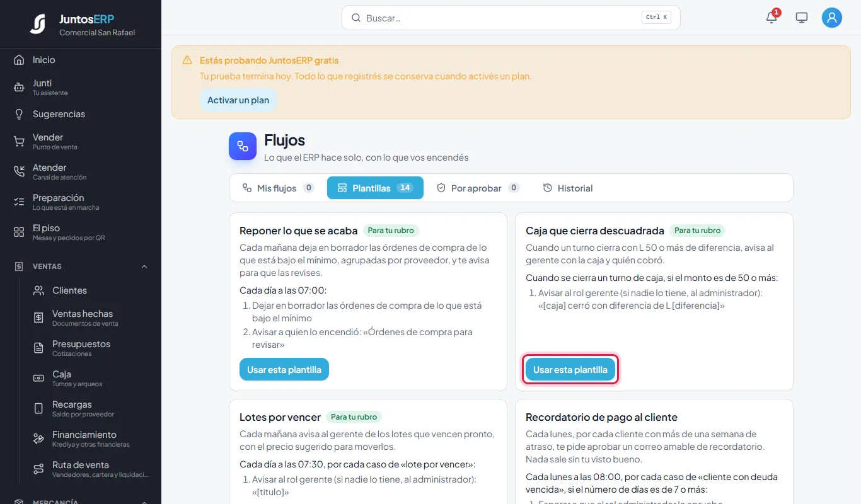Collapse the VENTAS section chevron
This screenshot has height=504, width=861.
[x=144, y=266]
